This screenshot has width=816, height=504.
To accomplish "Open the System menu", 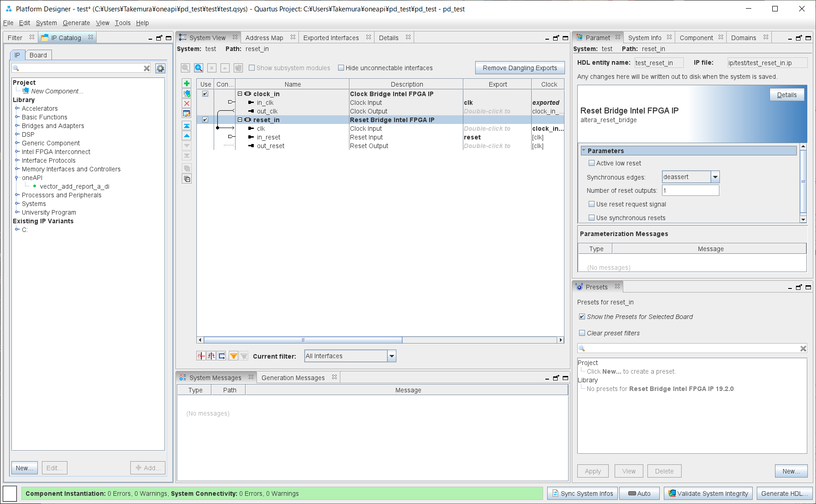I will tap(46, 23).
